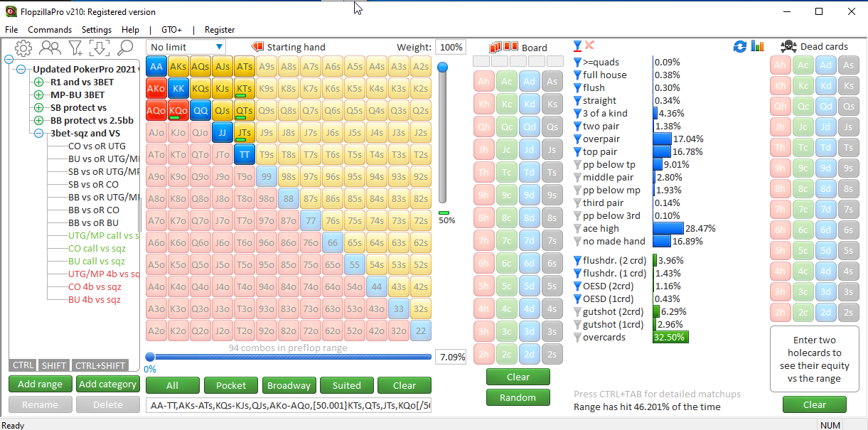Click the horizontal range percentage slider track
This screenshot has width=868, height=430.
coord(289,357)
